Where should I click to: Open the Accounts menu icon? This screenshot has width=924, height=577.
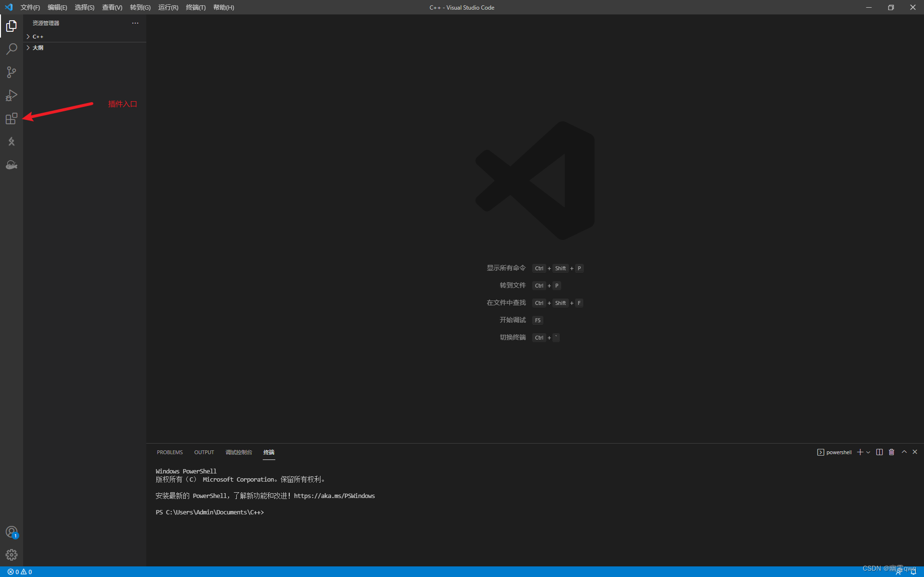point(12,532)
